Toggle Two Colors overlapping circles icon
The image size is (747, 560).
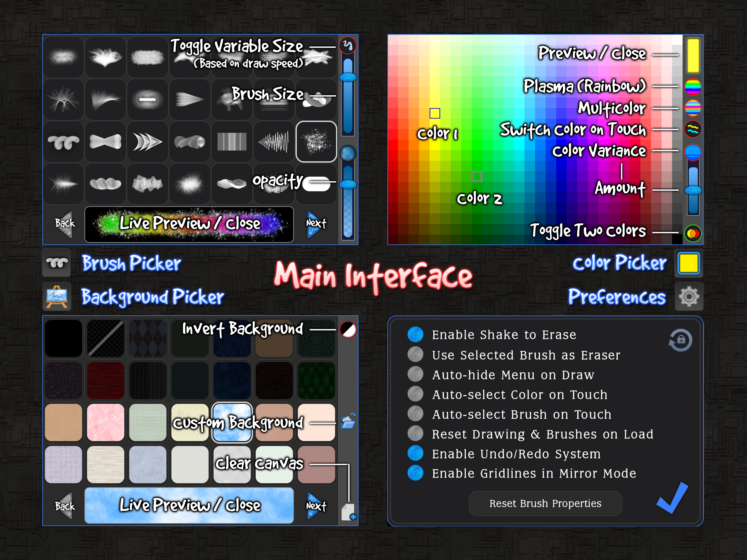tap(693, 234)
